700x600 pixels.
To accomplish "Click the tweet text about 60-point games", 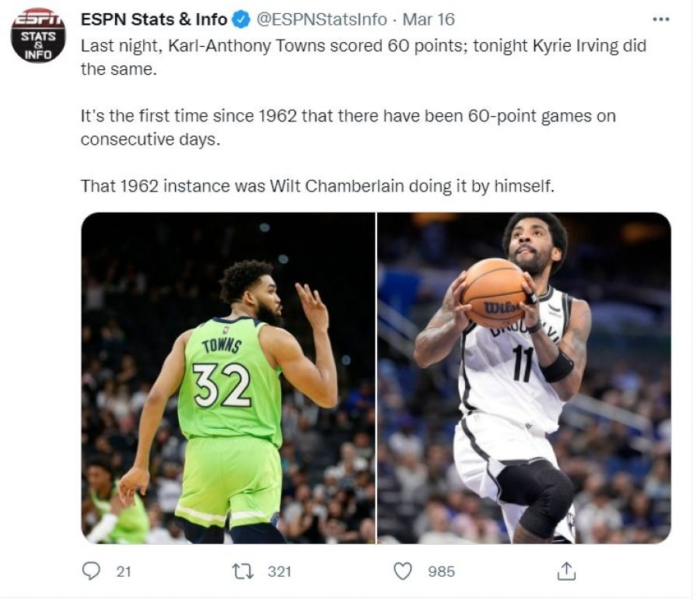I will 348,128.
